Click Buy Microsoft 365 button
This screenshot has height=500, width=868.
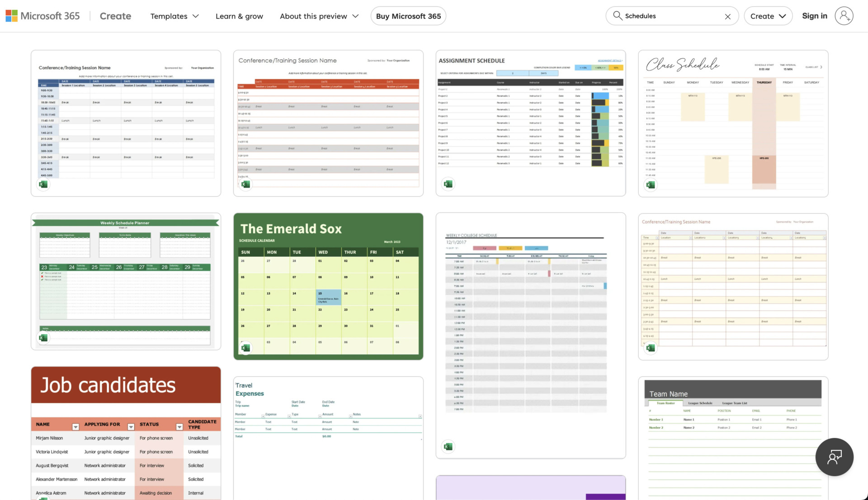point(408,16)
